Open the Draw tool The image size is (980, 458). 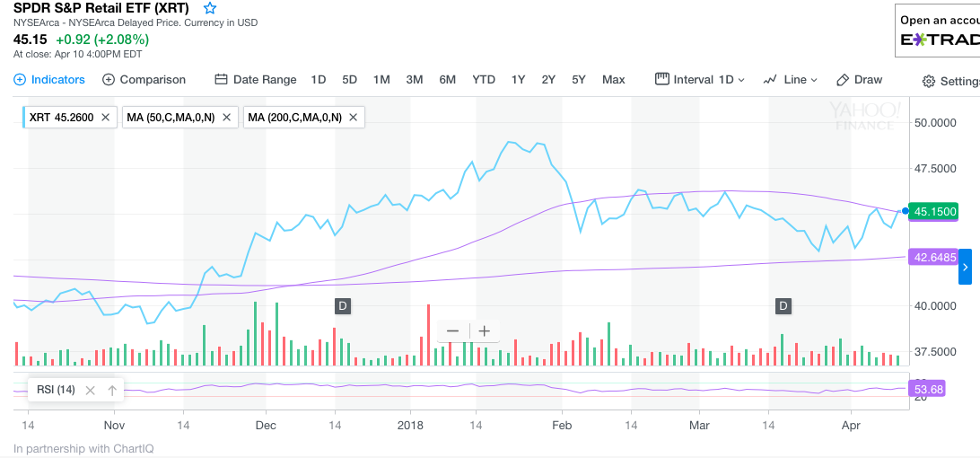tap(859, 80)
